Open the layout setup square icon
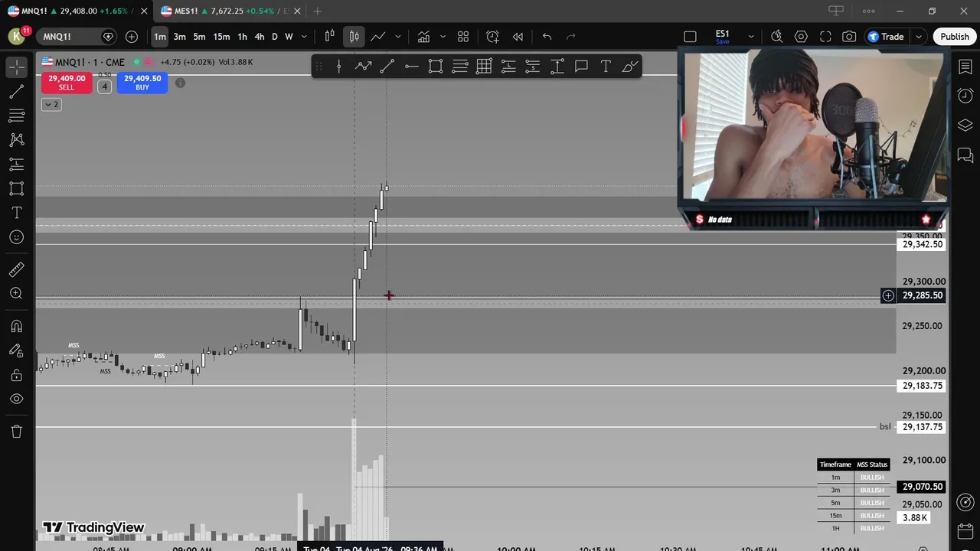The image size is (980, 551). click(x=690, y=37)
